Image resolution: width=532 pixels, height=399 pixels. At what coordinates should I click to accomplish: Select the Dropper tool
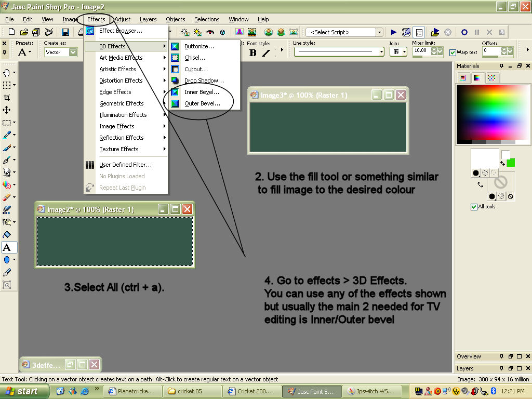[7, 135]
